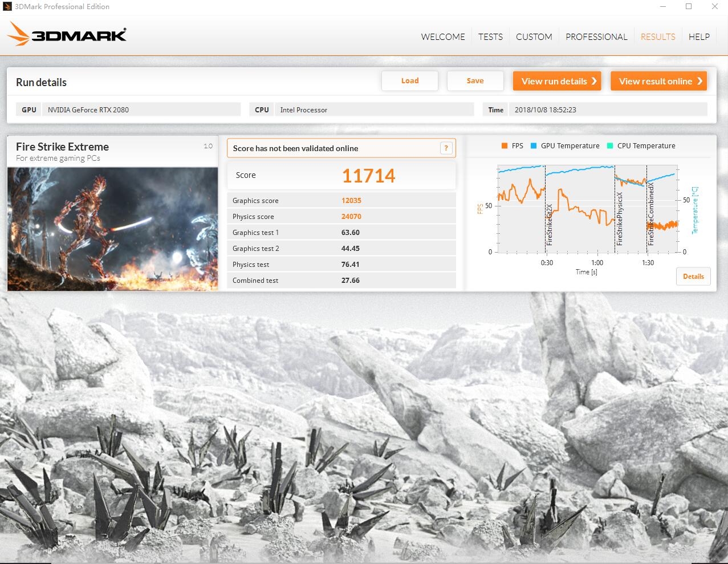Minimize the 3DMark window

663,7
